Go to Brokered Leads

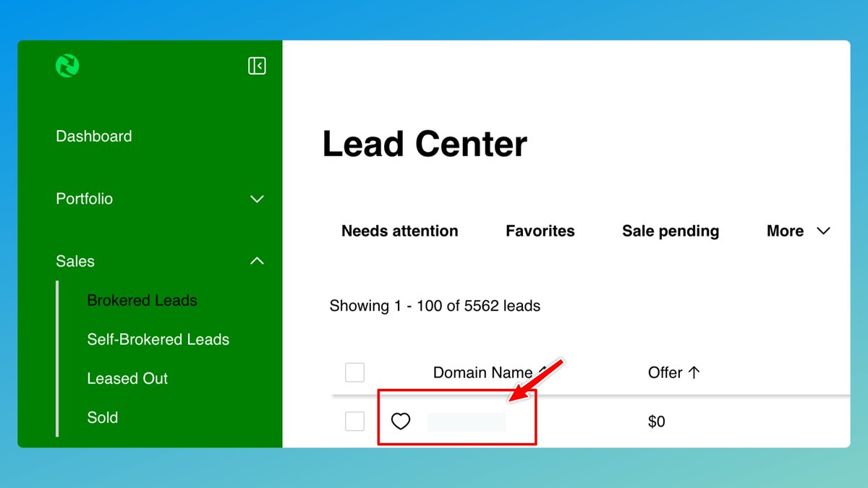(x=142, y=300)
